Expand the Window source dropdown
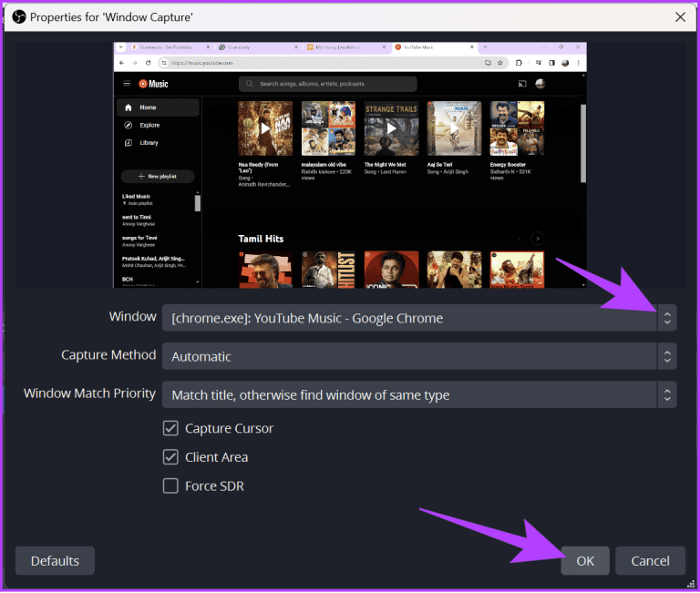Screen dimensions: 700x593 (667, 318)
